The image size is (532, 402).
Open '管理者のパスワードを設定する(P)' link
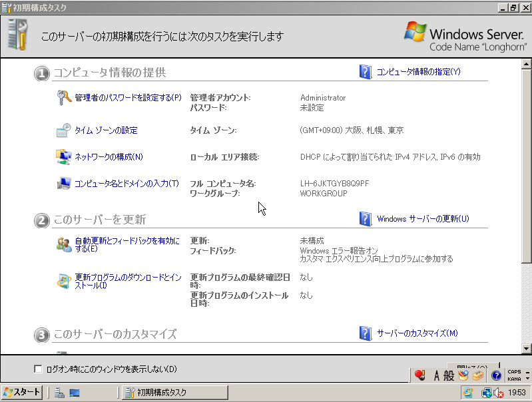(x=128, y=98)
